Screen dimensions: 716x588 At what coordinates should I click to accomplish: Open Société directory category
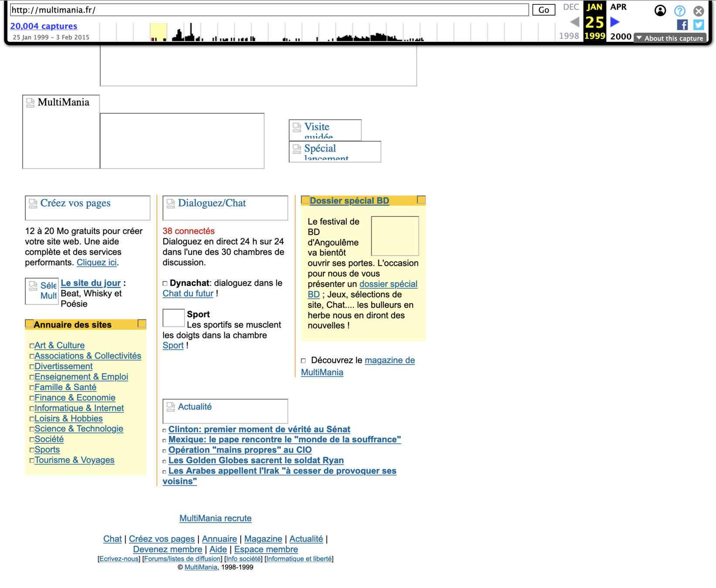49,439
